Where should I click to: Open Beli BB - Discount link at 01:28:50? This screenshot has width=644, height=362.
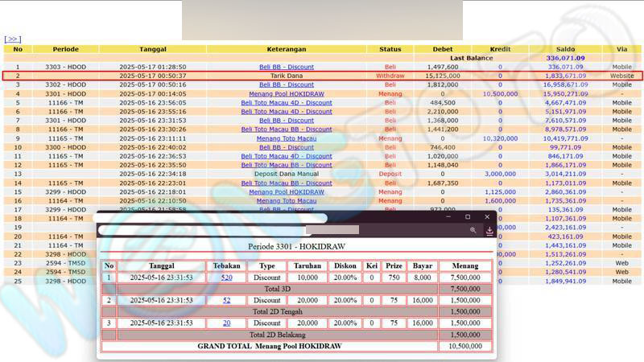tap(287, 67)
